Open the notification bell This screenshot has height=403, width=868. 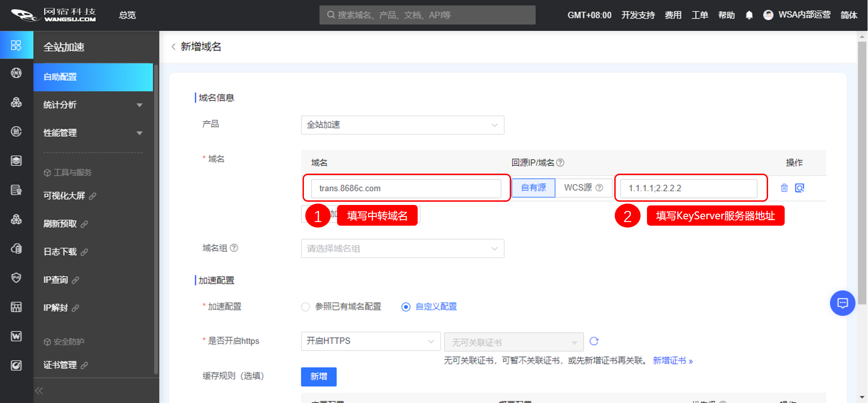coord(749,15)
